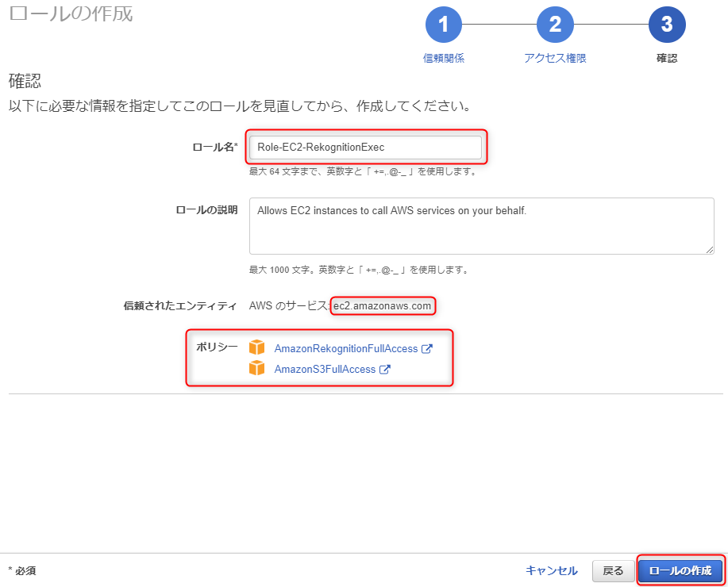Click step 1 circle in wizard
The height and width of the screenshot is (587, 728).
[x=444, y=25]
